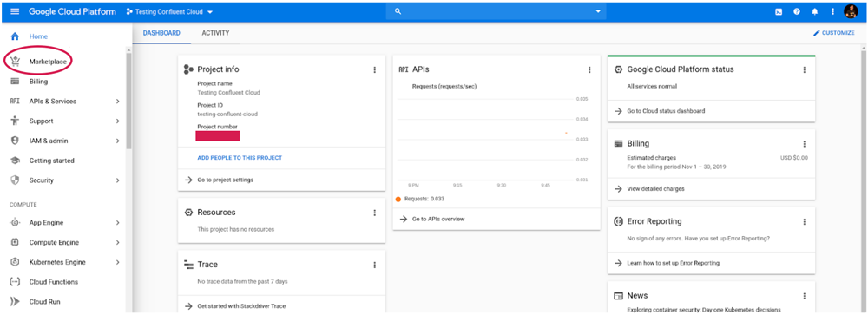
Task: Click the Support person icon
Action: point(15,121)
